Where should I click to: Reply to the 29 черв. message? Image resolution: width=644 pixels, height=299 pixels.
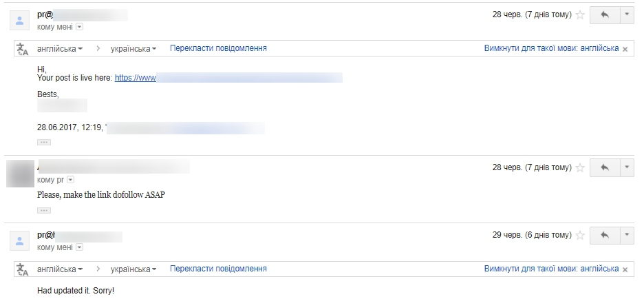tap(605, 236)
